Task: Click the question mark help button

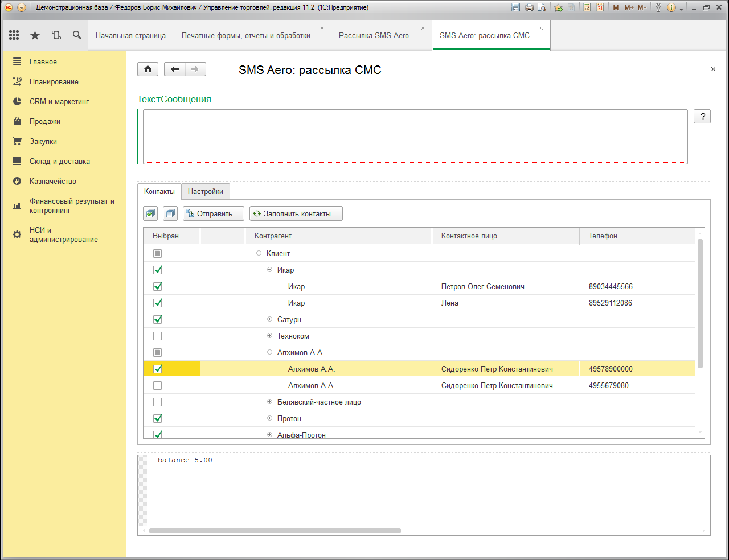Action: [x=702, y=116]
